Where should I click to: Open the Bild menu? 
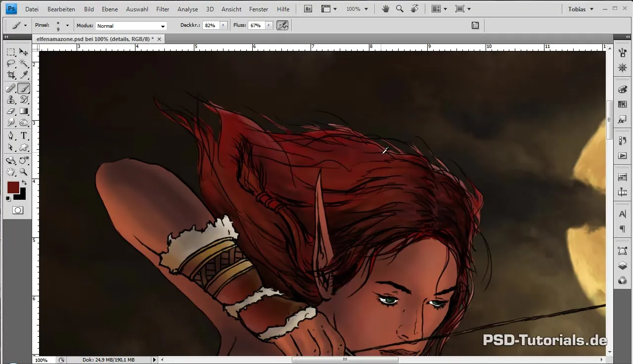(x=89, y=9)
